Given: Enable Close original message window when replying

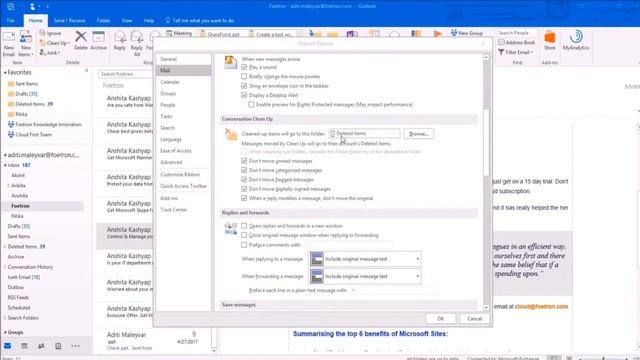Looking at the screenshot, I should (x=244, y=235).
